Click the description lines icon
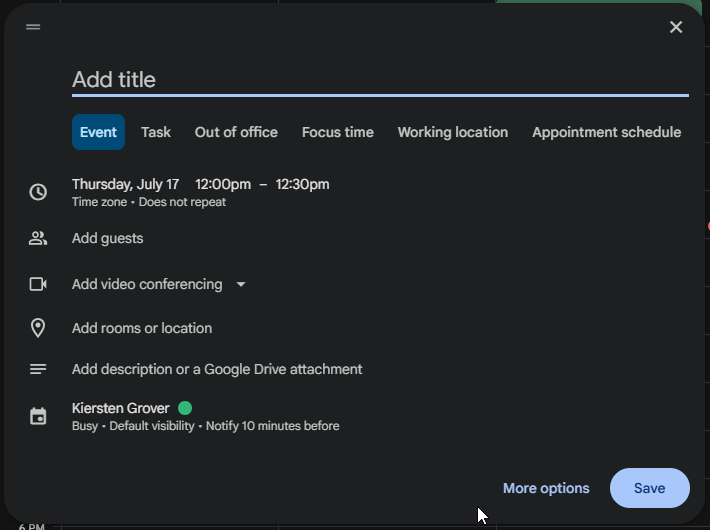 point(38,370)
